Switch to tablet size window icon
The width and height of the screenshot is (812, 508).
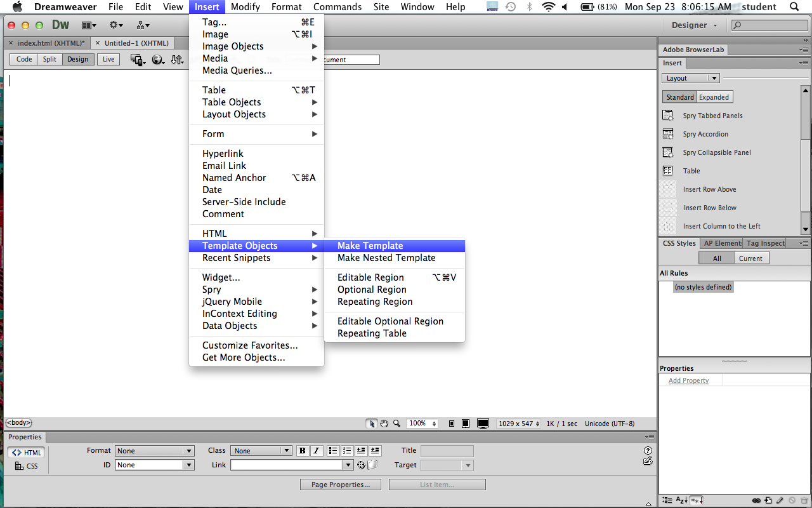466,424
